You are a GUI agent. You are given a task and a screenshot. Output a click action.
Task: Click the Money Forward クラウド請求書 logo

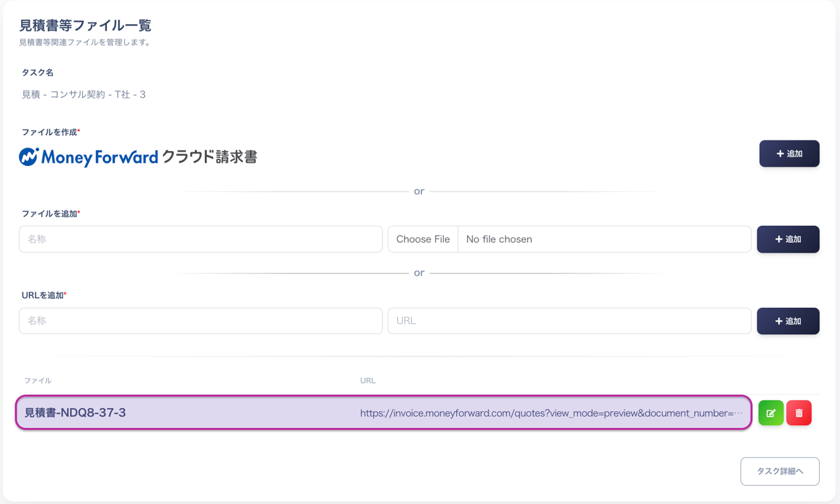(138, 157)
